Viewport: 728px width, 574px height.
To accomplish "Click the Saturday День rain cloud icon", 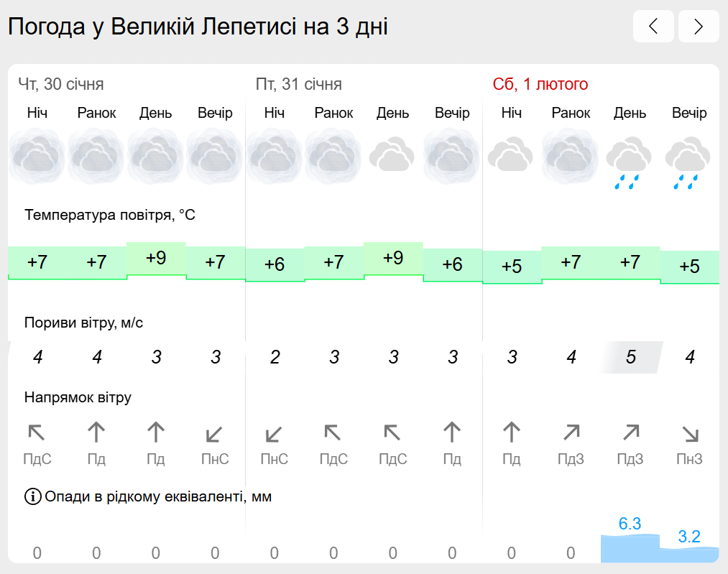I will 629,162.
